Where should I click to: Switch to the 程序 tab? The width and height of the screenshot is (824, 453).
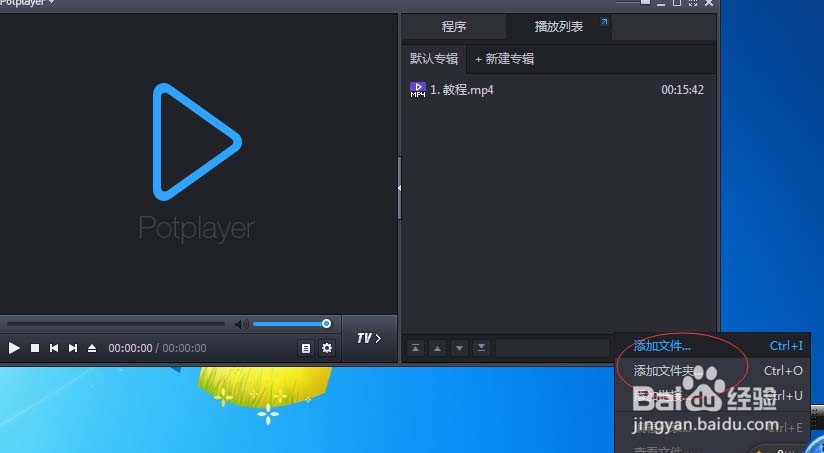point(454,26)
